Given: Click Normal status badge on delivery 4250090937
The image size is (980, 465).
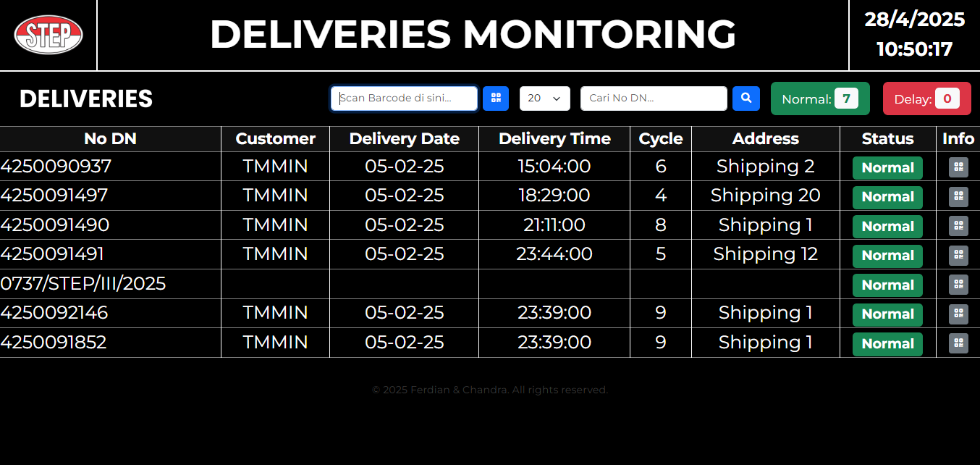Looking at the screenshot, I should click(x=887, y=167).
